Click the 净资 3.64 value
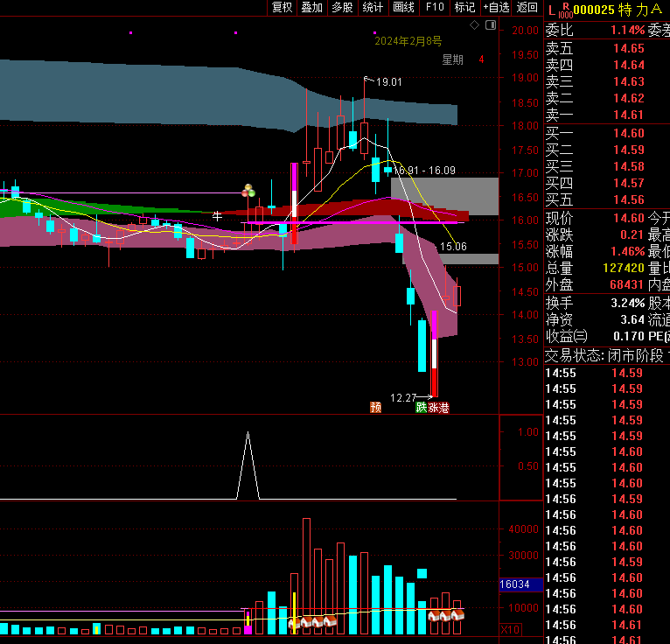 click(632, 319)
